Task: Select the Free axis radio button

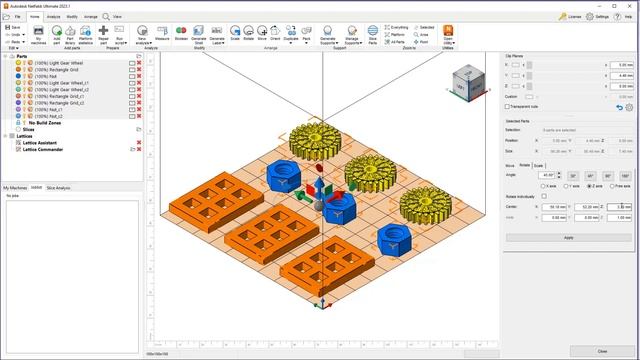Action: pos(612,186)
